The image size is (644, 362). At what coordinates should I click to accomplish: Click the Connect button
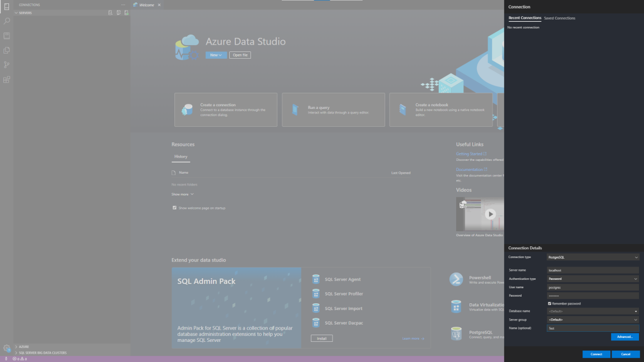click(x=596, y=354)
